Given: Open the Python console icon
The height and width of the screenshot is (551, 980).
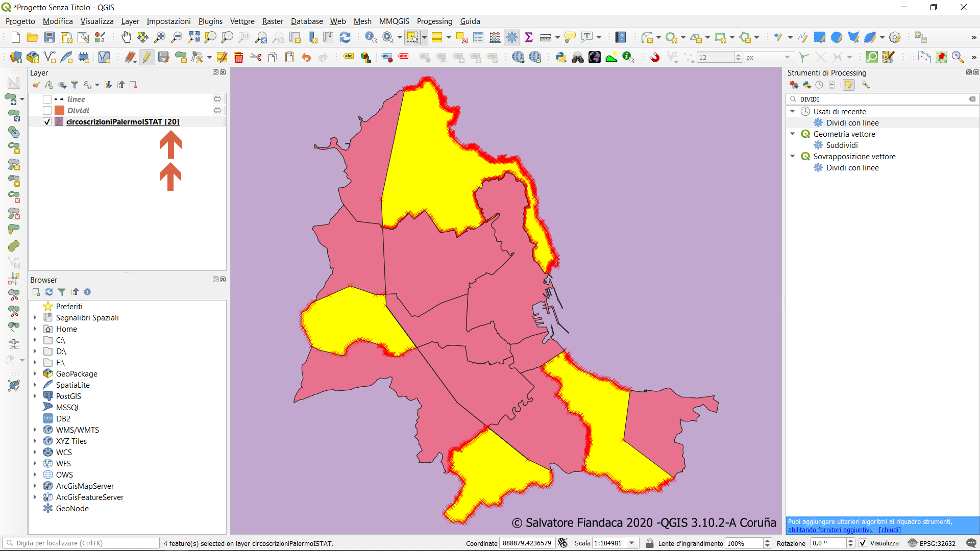Looking at the screenshot, I should (x=561, y=57).
